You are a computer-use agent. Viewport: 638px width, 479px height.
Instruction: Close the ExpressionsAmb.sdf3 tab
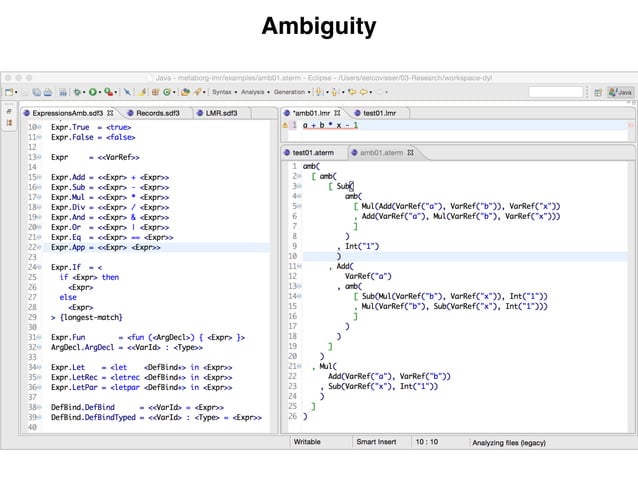[x=110, y=113]
